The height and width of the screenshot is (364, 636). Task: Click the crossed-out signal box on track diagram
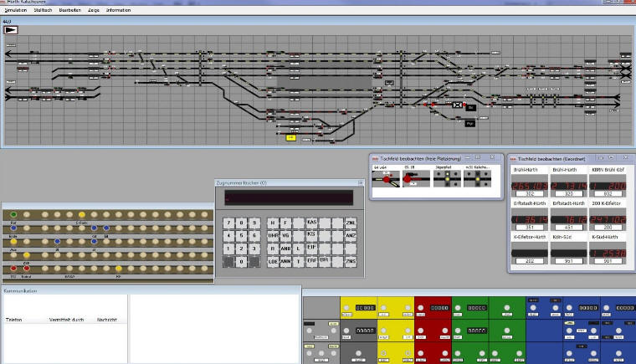tap(458, 105)
